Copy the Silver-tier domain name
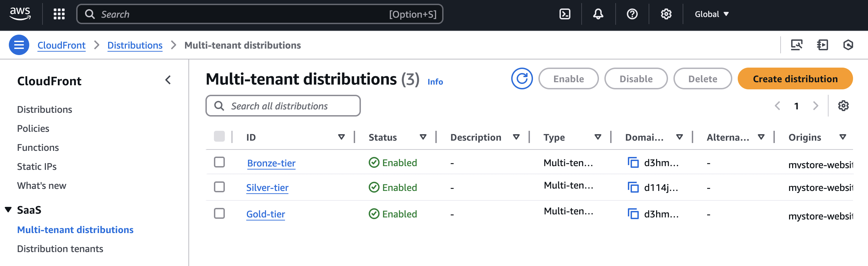This screenshot has width=868, height=266. point(633,188)
